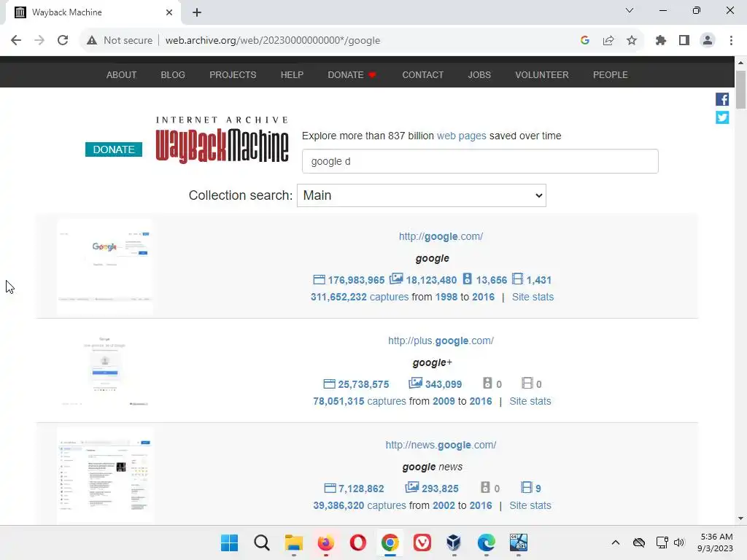
Task: Open the http://news.google.com/ result link
Action: [441, 445]
